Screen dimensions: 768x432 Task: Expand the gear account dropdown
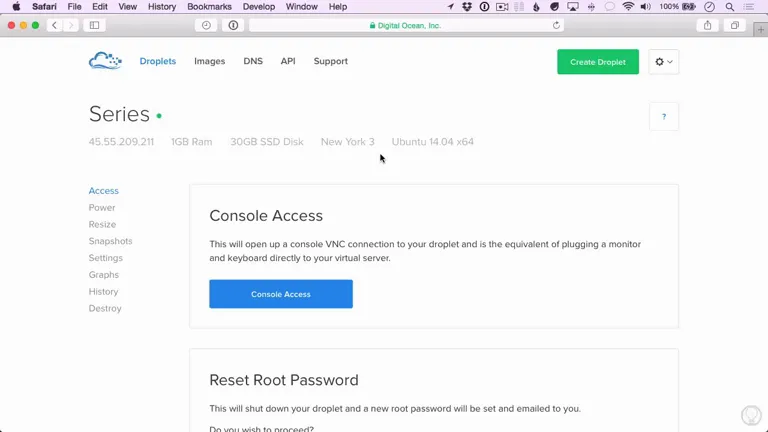tap(664, 62)
